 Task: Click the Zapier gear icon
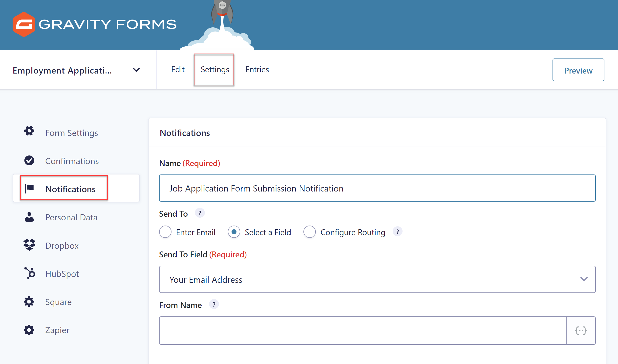(x=29, y=330)
